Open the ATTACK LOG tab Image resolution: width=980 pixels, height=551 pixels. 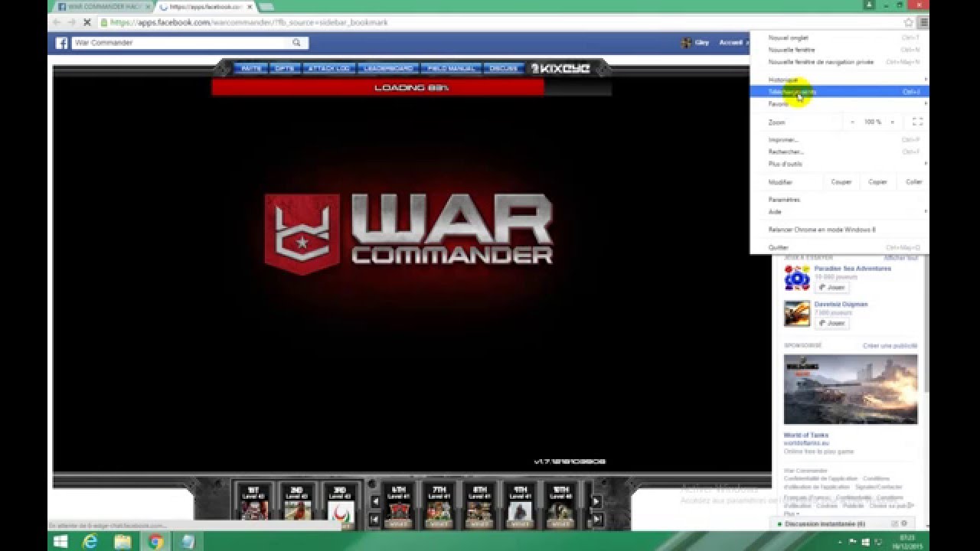tap(328, 68)
